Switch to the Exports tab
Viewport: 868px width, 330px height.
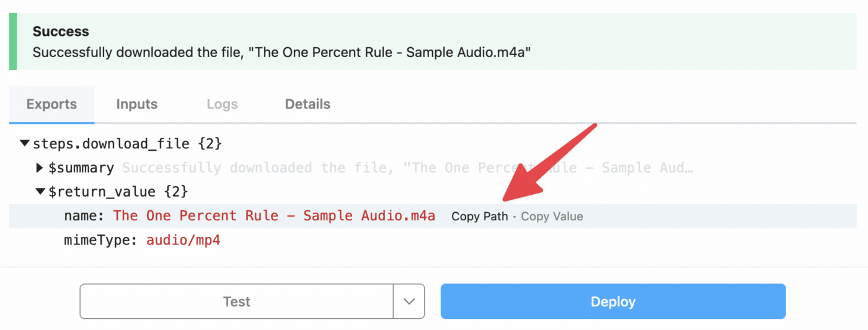(x=51, y=104)
